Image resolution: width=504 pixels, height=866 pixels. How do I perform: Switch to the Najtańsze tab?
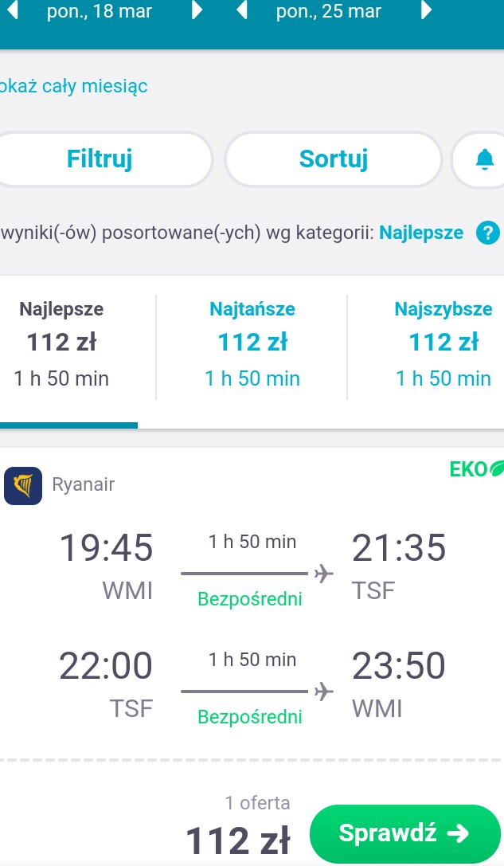pyautogui.click(x=252, y=343)
